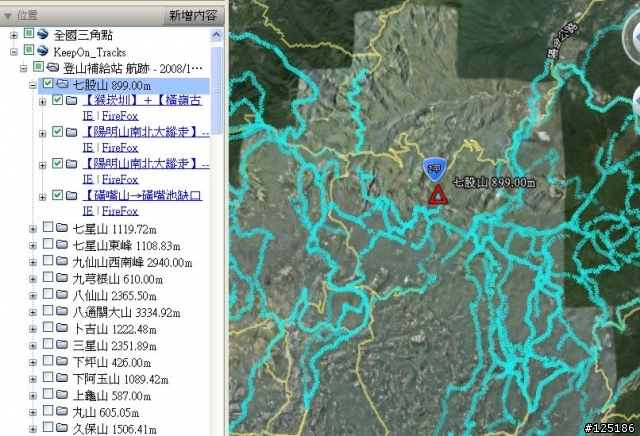Open the FireFox link under 【礦嘴山→礦嘴池缺口

point(120,211)
